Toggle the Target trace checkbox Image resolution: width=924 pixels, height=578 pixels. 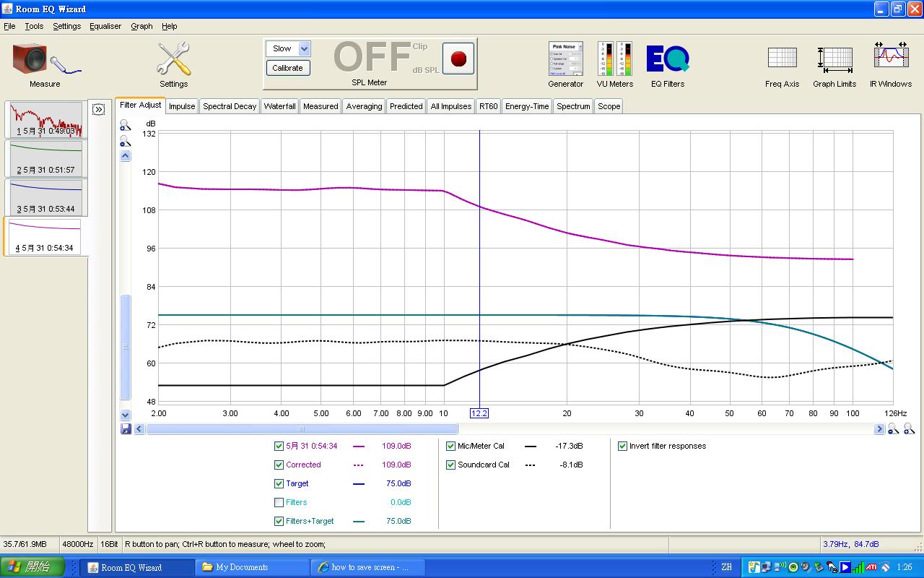click(x=279, y=483)
